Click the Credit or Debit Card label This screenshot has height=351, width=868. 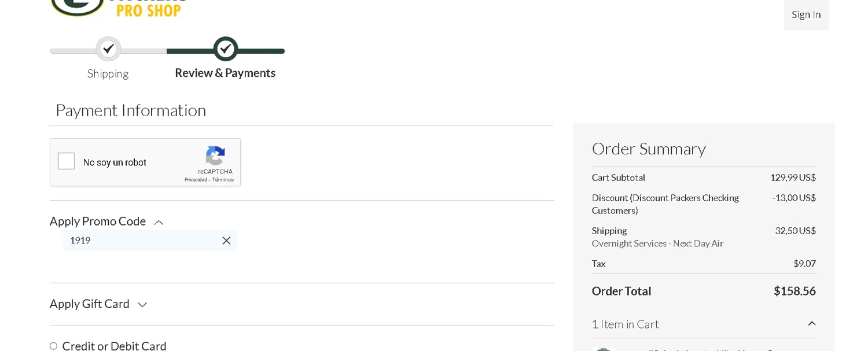(x=114, y=346)
